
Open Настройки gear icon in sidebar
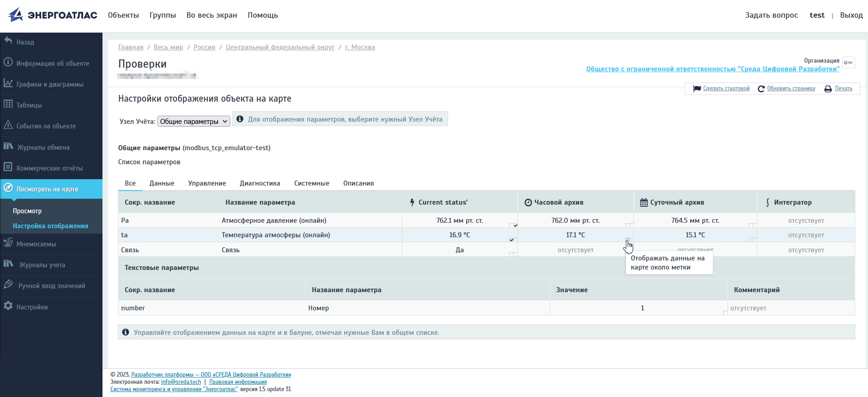click(8, 306)
